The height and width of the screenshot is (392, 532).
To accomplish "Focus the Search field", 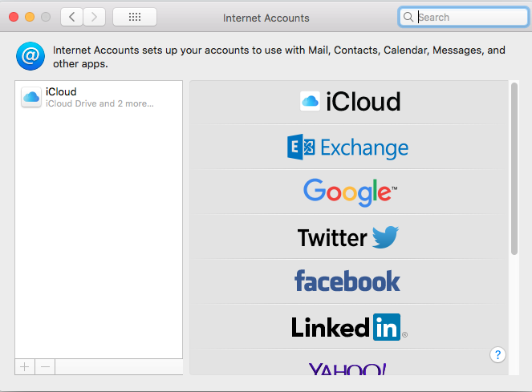I will coord(464,17).
